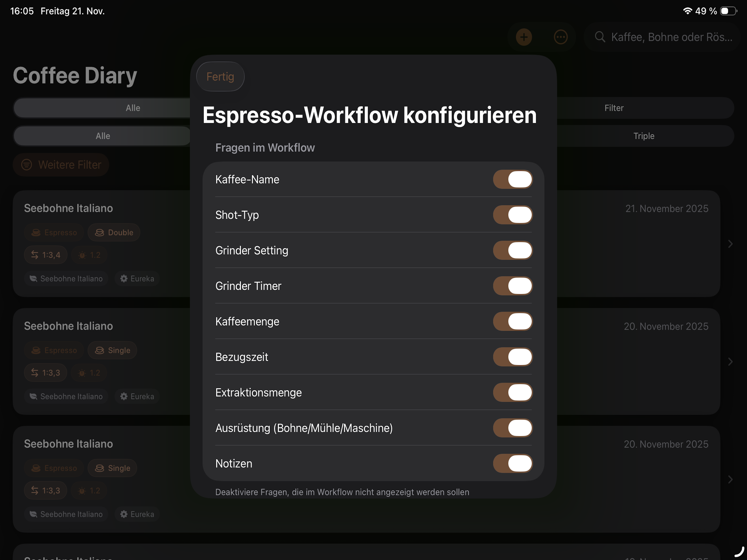Tap Seebohne Italiano bean tag in first entry

(x=66, y=278)
